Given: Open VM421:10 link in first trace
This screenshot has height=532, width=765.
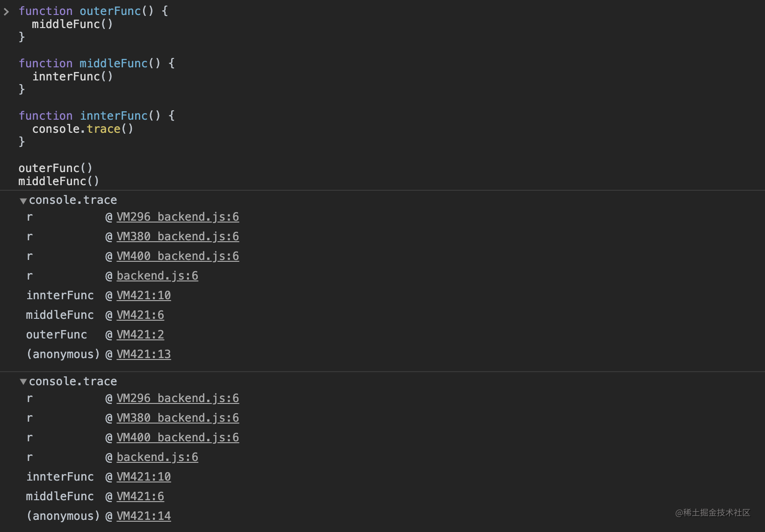Looking at the screenshot, I should point(144,295).
